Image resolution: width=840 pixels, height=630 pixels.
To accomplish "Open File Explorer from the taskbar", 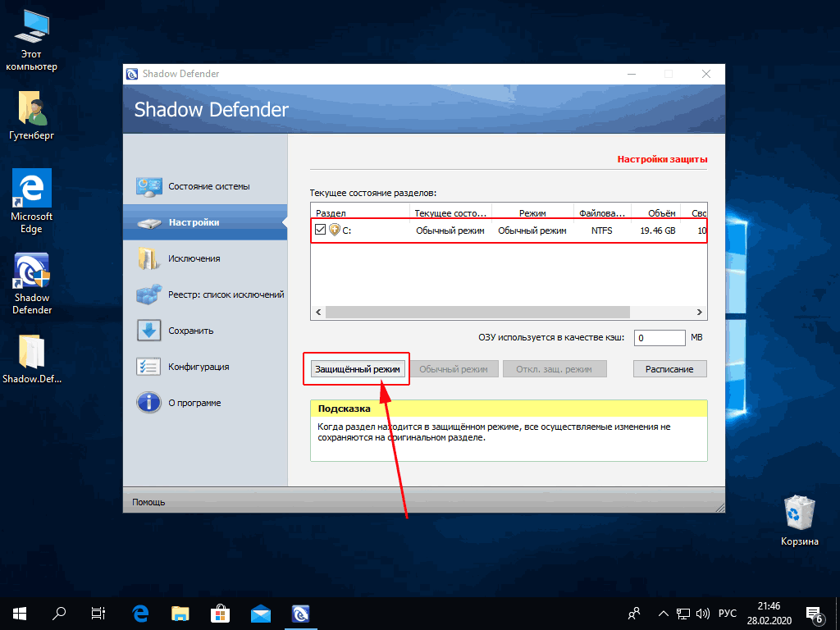I will (x=180, y=614).
